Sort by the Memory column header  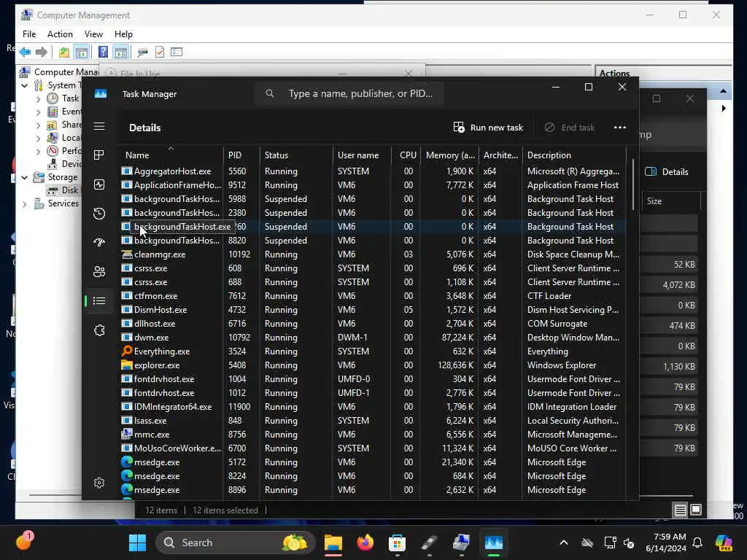point(449,155)
